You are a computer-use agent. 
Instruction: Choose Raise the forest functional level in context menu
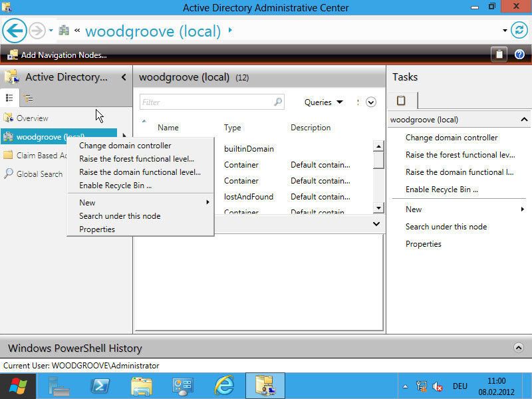pos(137,159)
